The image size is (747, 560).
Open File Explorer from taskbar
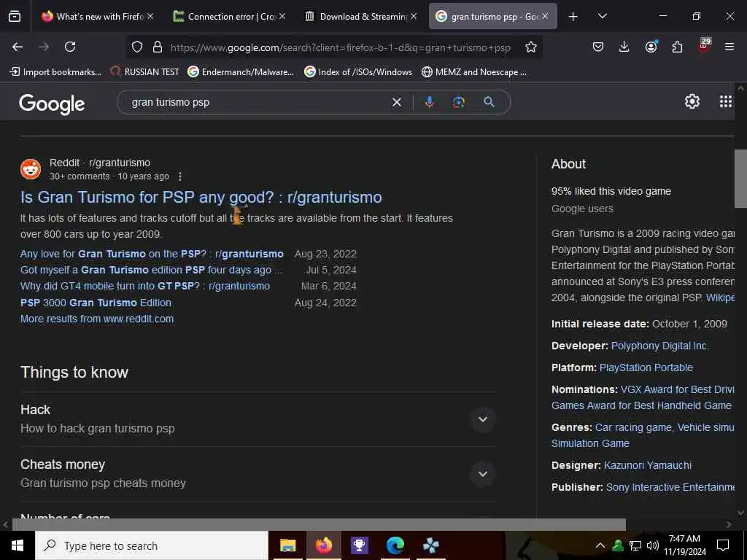(287, 545)
